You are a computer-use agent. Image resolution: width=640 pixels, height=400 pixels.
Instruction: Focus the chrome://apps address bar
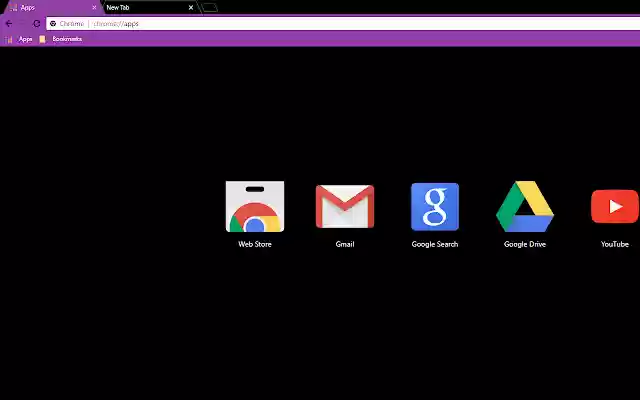[343, 24]
